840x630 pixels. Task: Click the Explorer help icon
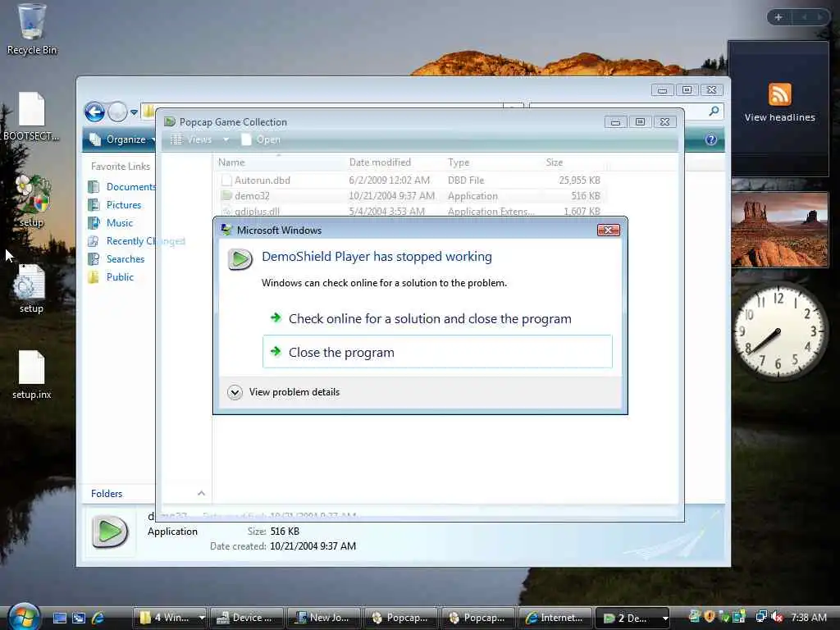click(x=711, y=139)
